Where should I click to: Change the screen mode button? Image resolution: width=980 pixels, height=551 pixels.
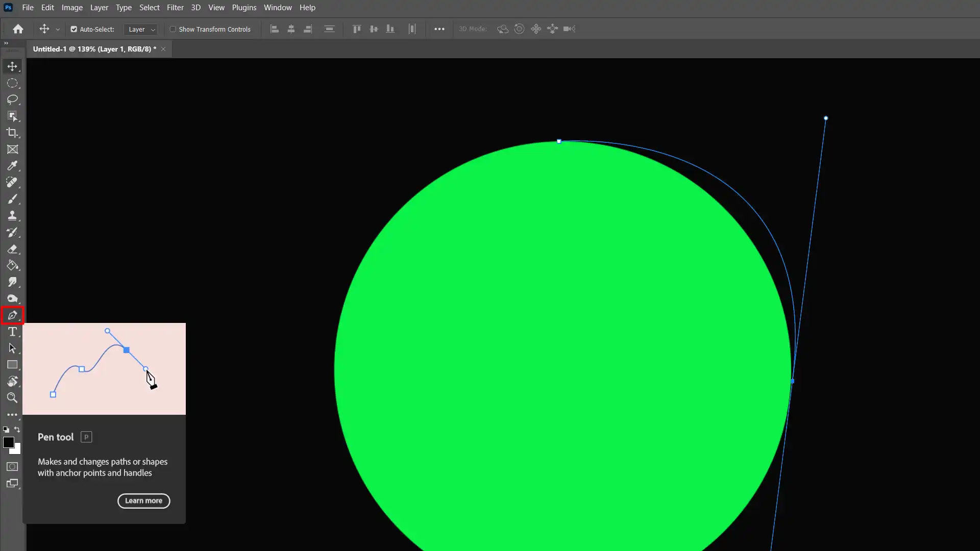12,484
